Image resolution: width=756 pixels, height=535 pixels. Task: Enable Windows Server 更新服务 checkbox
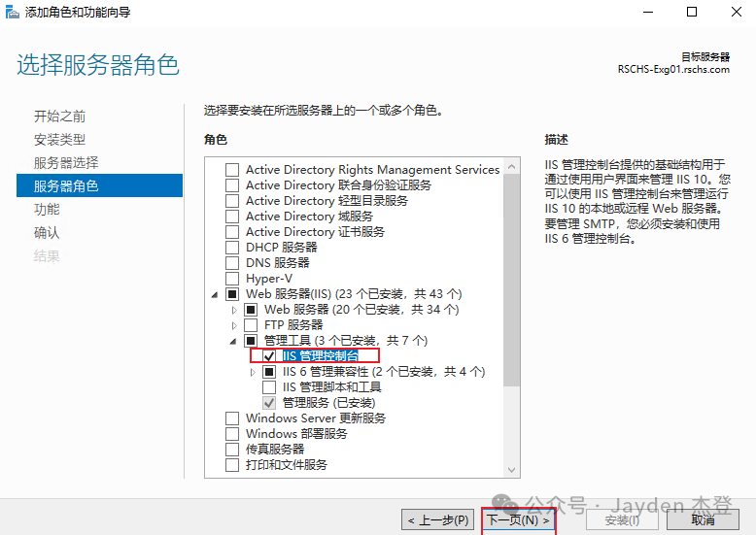pyautogui.click(x=232, y=418)
